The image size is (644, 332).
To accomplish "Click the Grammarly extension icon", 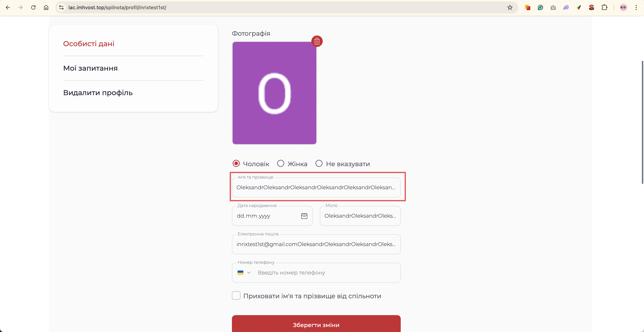I will [x=540, y=7].
